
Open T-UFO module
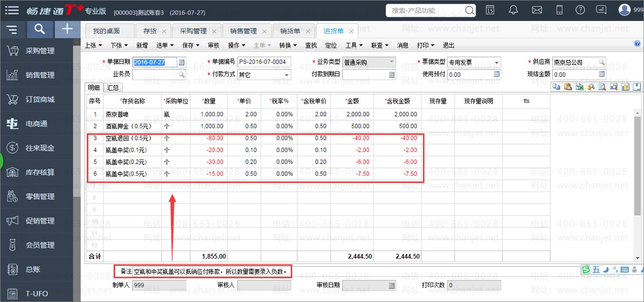(x=37, y=293)
